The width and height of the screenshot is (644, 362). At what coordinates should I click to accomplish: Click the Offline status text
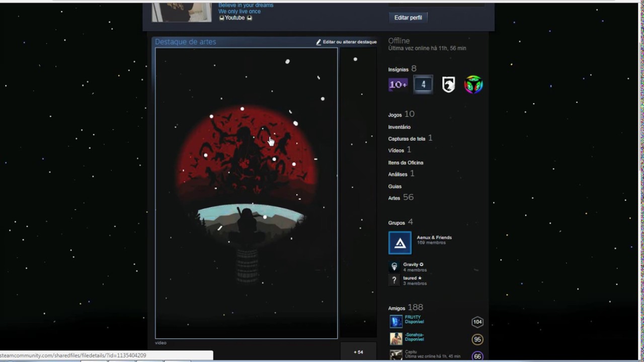coord(399,41)
